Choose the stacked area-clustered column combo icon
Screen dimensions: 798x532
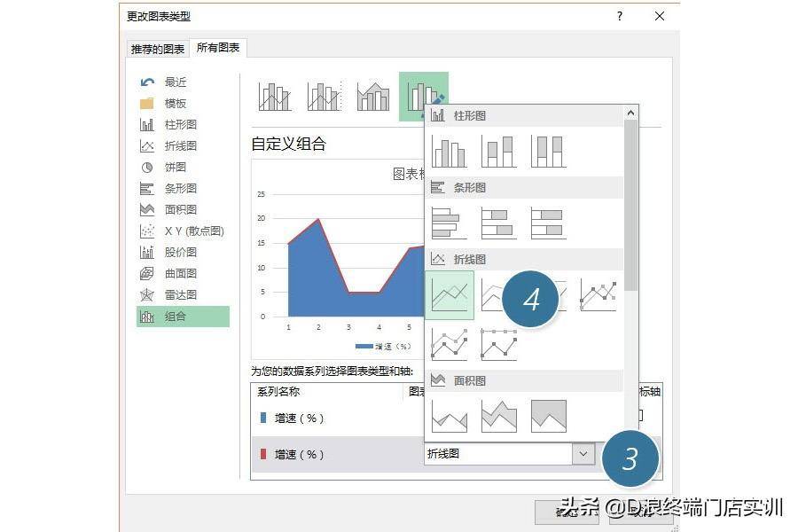373,97
